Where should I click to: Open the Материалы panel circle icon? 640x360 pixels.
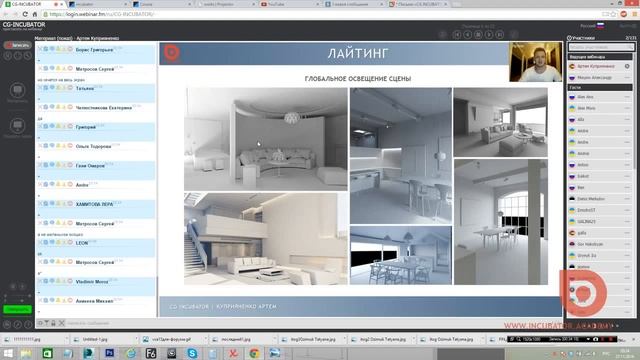[18, 90]
